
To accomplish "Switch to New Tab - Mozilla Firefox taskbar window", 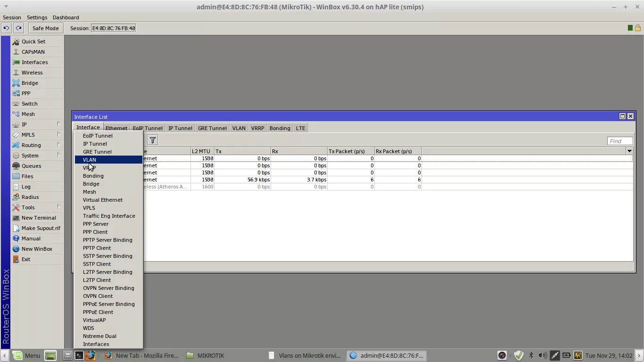I will [x=142, y=355].
